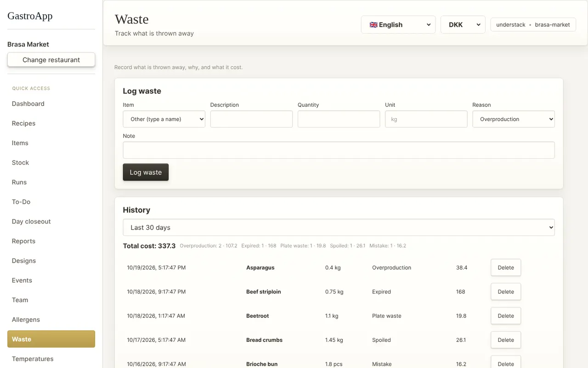Click the Bread crumbs item name
Image resolution: width=588 pixels, height=368 pixels.
coord(264,340)
